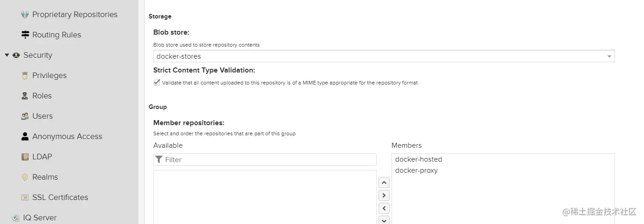Open IQ Server settings
Viewport: 644px width, 224px height.
39,218
